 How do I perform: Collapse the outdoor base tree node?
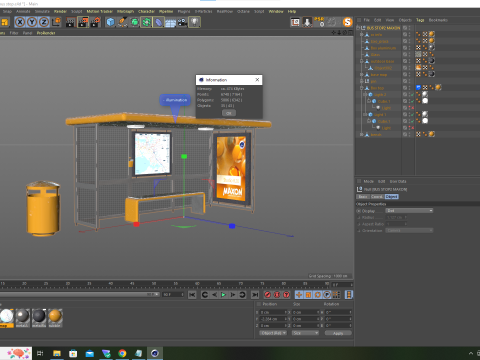tap(361, 61)
